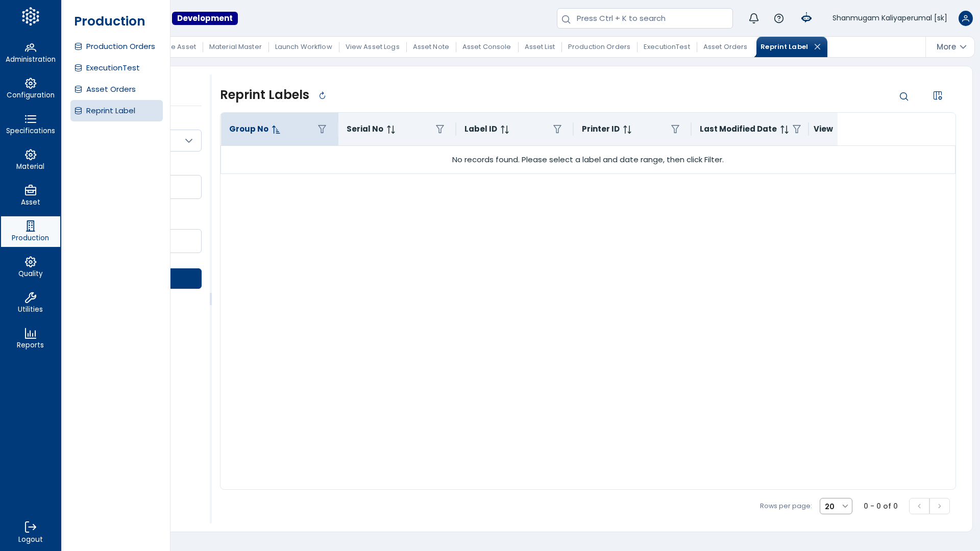Open the help question mark icon

click(x=779, y=18)
